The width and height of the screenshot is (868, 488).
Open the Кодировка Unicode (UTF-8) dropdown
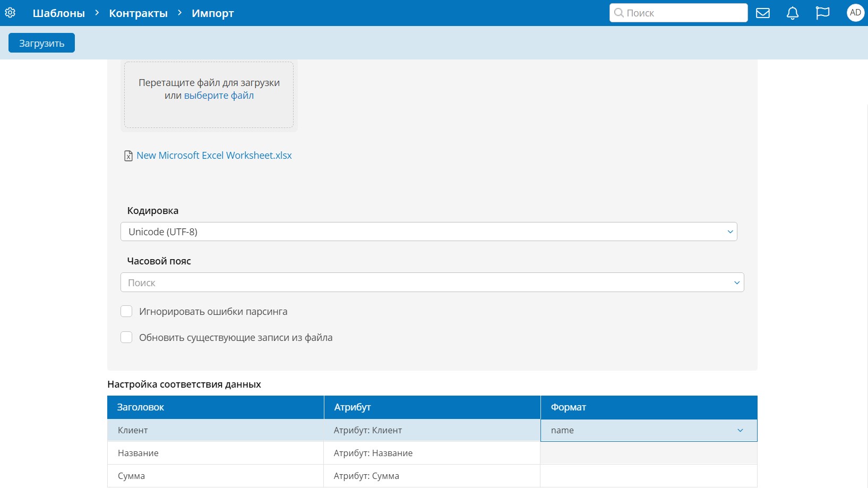[x=428, y=232]
